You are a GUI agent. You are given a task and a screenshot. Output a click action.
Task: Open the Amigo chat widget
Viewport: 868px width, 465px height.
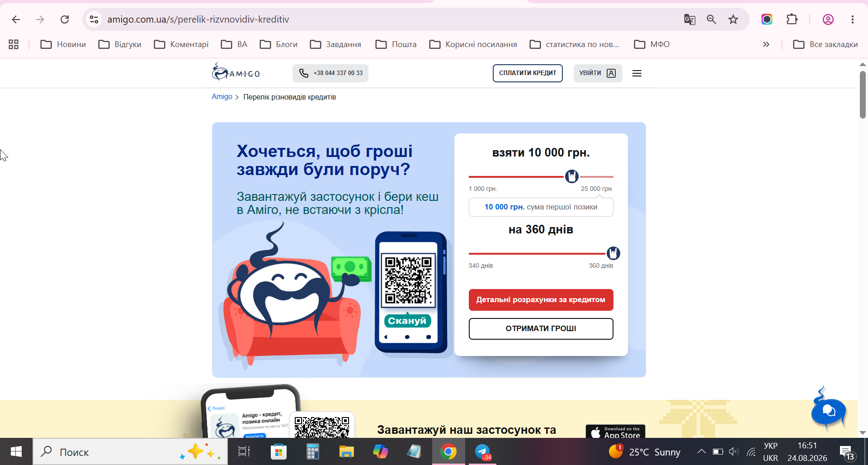[829, 409]
